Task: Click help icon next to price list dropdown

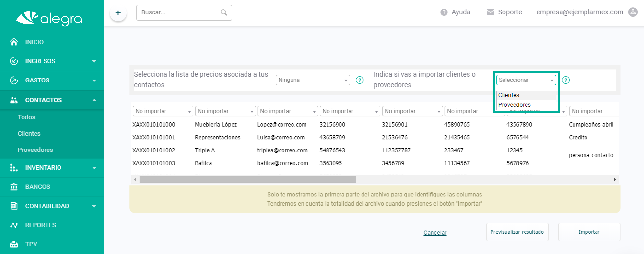Action: (360, 80)
